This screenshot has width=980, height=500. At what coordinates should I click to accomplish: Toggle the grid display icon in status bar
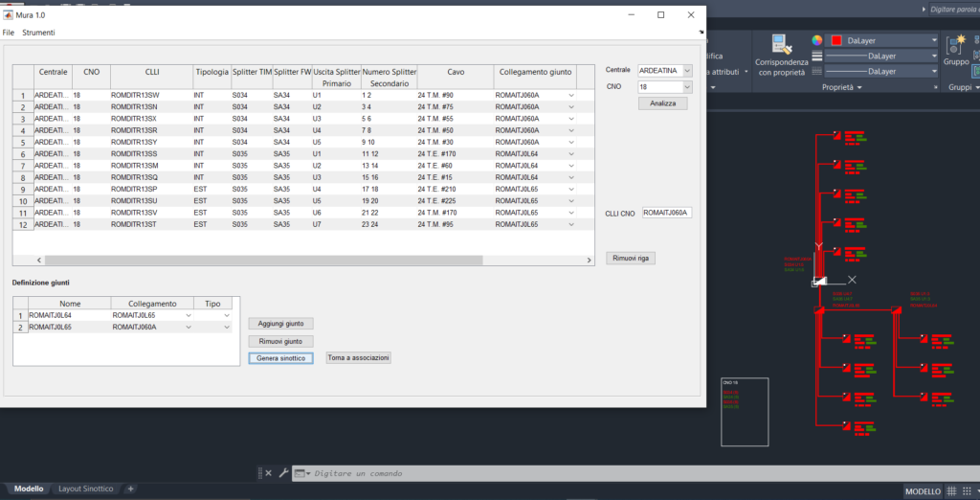click(x=951, y=491)
